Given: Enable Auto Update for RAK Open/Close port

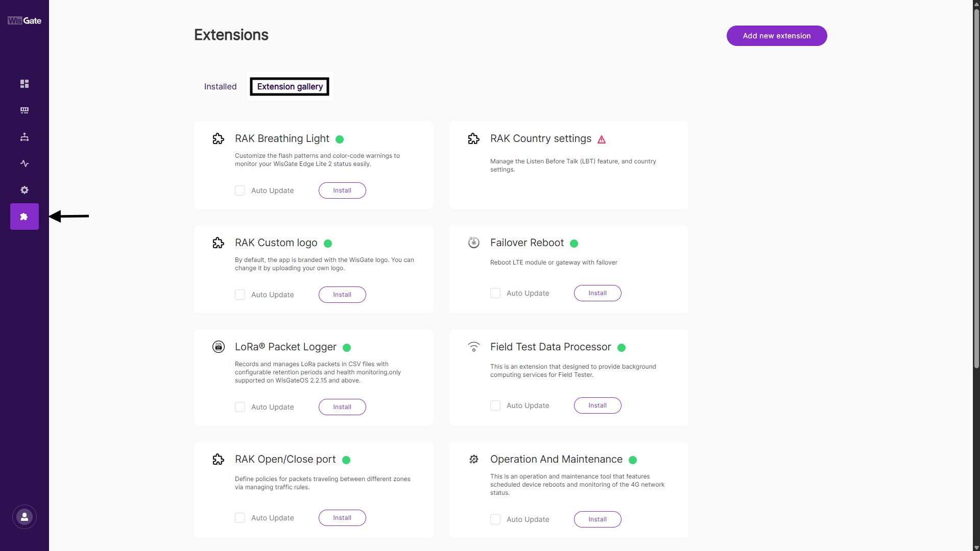Looking at the screenshot, I should 240,518.
